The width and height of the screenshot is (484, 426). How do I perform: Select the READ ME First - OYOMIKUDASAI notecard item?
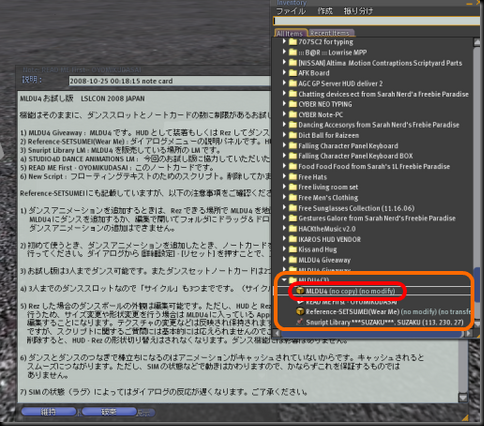[x=351, y=302]
